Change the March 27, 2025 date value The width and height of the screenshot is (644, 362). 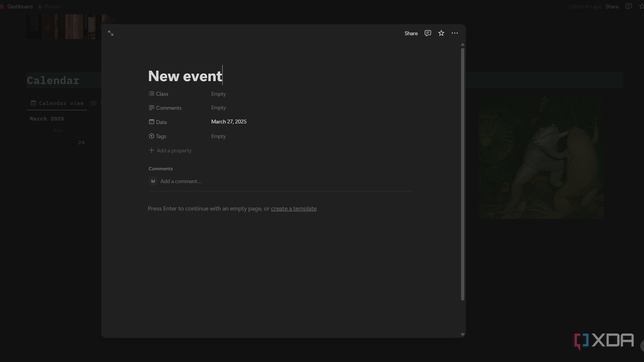tap(229, 122)
